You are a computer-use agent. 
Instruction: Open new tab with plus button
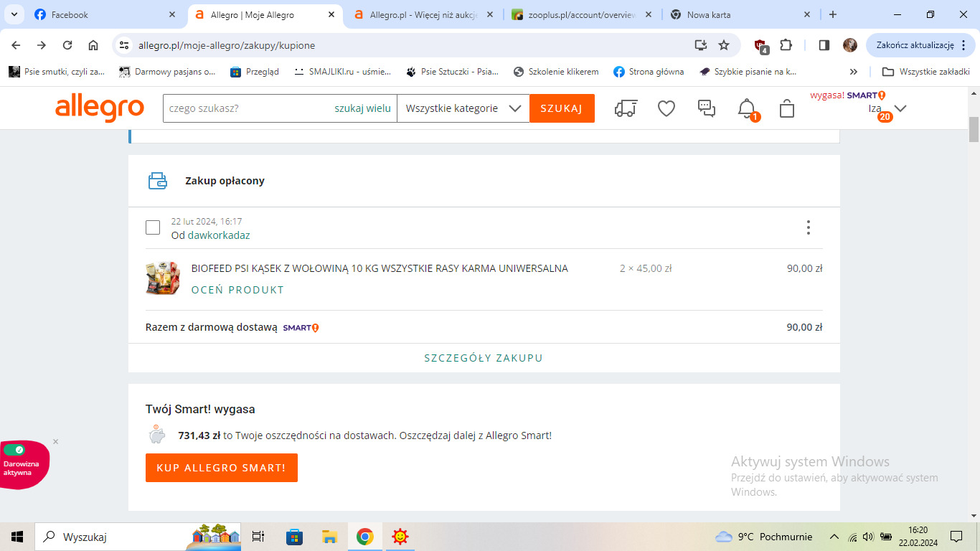pyautogui.click(x=833, y=14)
